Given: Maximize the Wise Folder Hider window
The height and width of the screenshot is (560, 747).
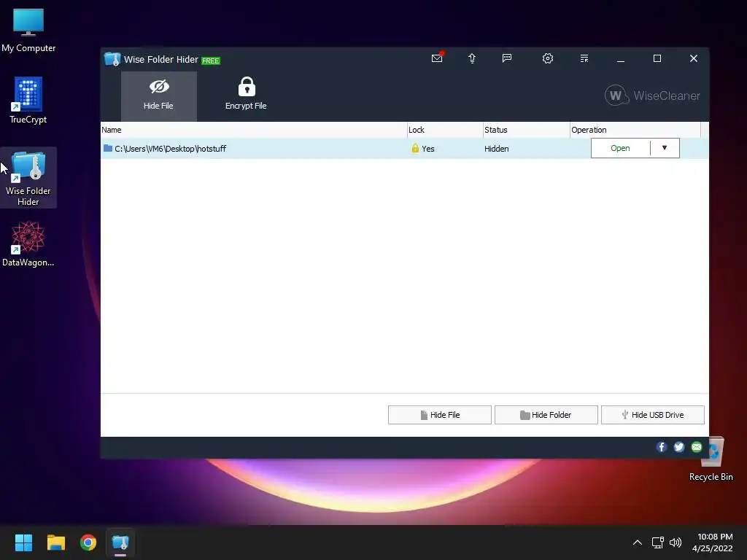Looking at the screenshot, I should [x=657, y=58].
